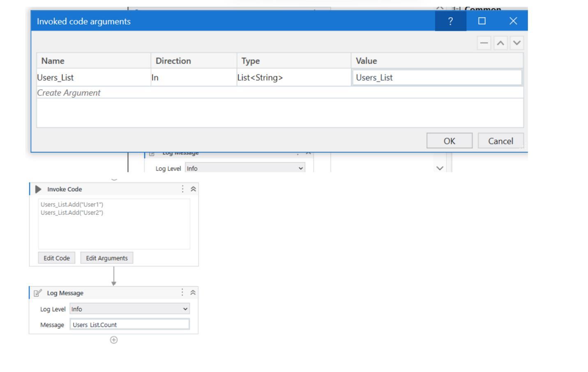Click the Log Message activity icon
Image resolution: width=588 pixels, height=372 pixels.
point(38,293)
